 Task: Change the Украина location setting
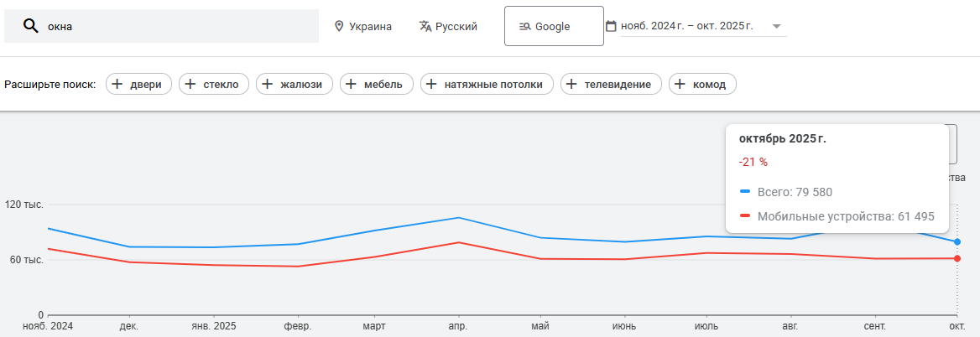click(x=370, y=26)
